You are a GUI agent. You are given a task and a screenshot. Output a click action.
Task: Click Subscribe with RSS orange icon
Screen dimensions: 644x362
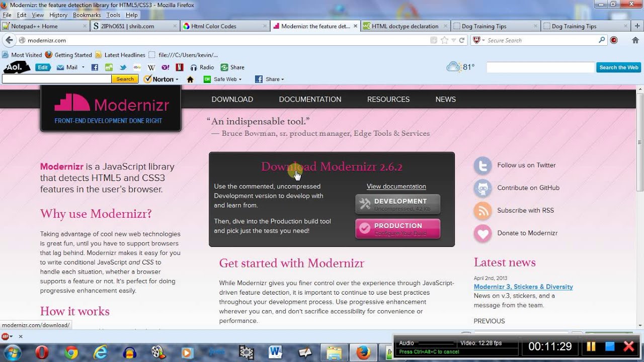pyautogui.click(x=482, y=211)
